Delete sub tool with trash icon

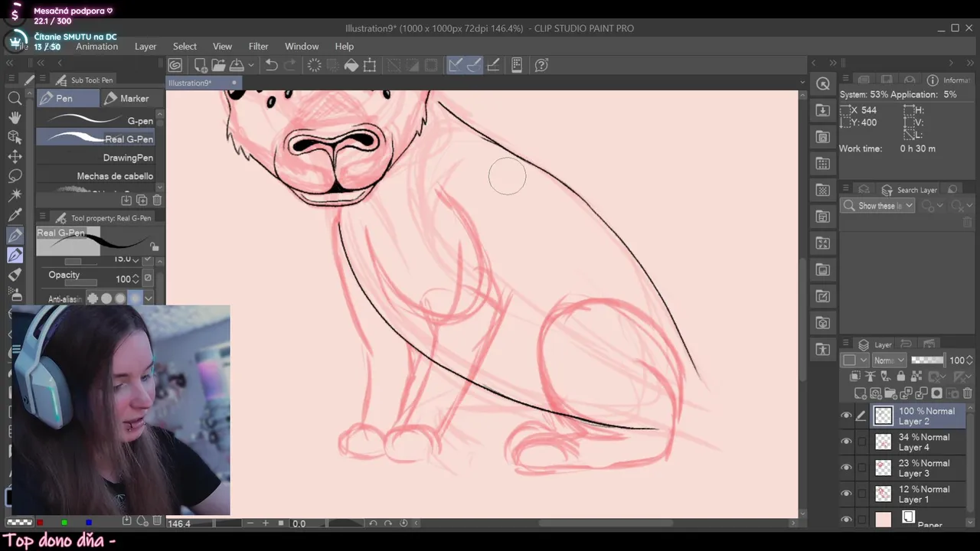pyautogui.click(x=157, y=200)
